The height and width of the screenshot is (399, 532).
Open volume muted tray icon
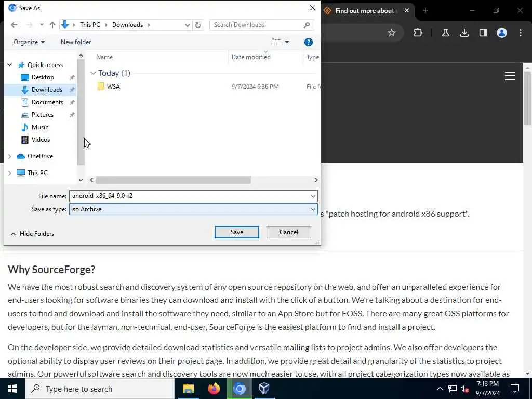[x=464, y=389]
